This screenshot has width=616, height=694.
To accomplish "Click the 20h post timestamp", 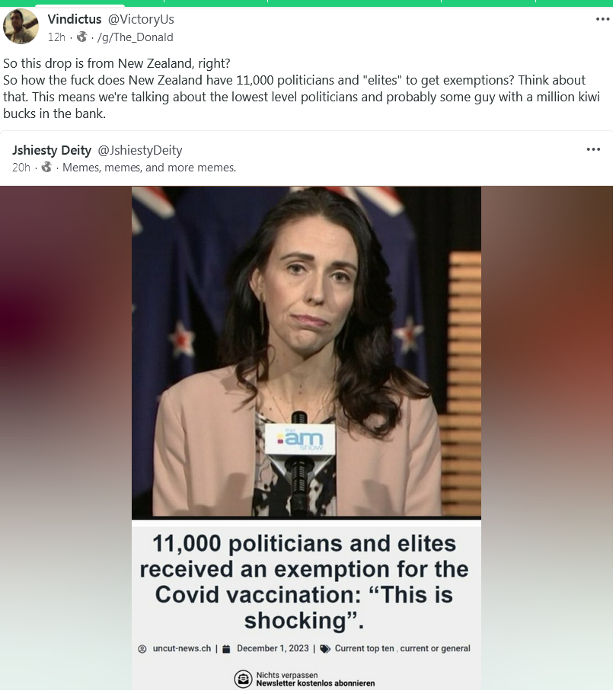I will [x=21, y=168].
